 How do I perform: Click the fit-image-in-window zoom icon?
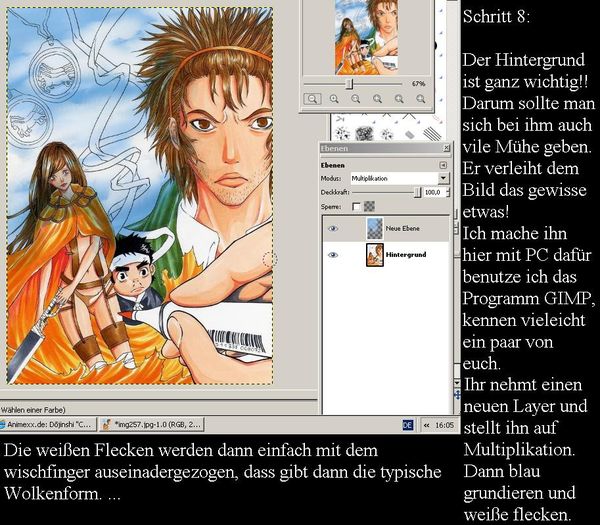point(377,99)
